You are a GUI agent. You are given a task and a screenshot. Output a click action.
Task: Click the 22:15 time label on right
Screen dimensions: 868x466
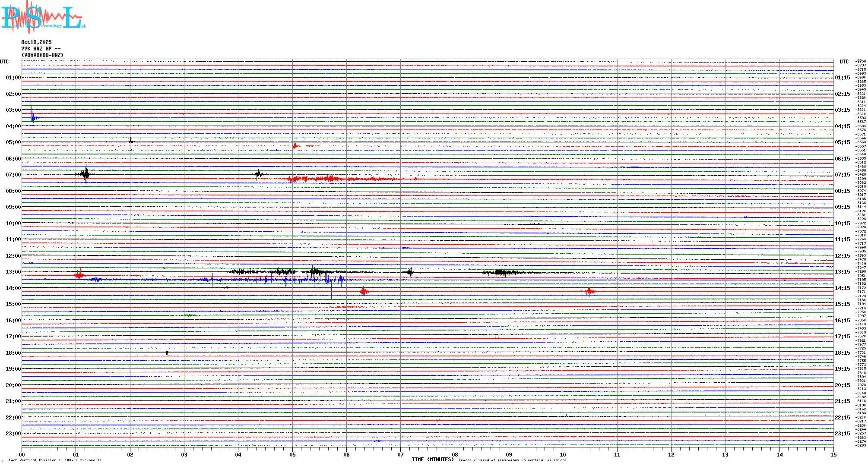[x=842, y=418]
